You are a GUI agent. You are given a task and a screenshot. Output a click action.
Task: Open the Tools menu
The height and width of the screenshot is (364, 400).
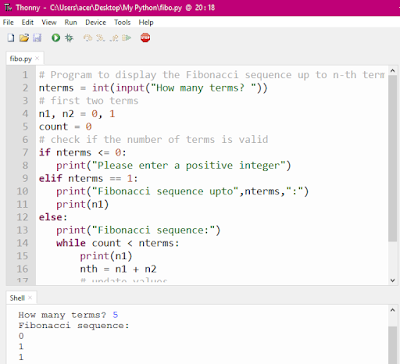[122, 22]
